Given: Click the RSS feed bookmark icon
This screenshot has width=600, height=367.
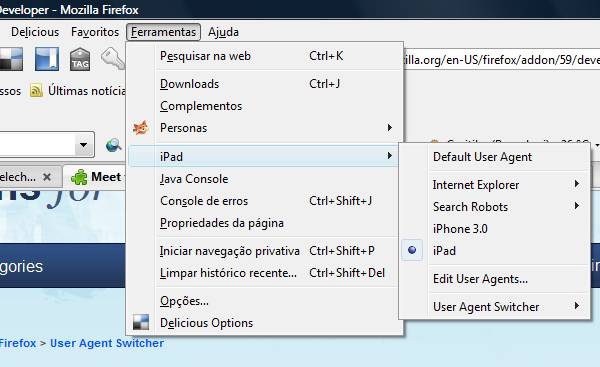Looking at the screenshot, I should point(36,91).
